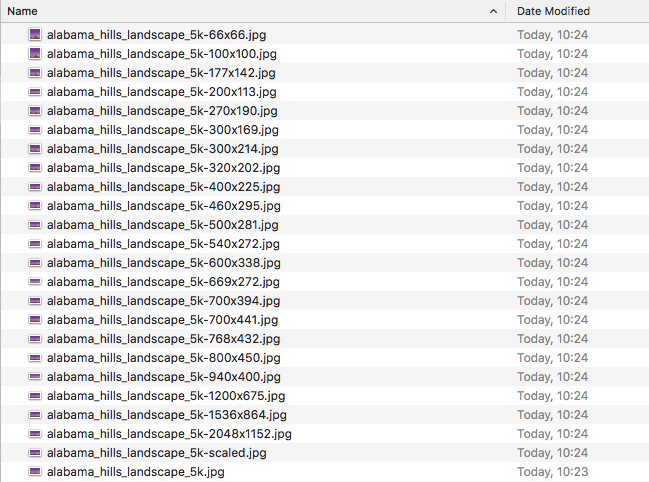Select the 2048x1152 jpg file row

[x=324, y=434]
